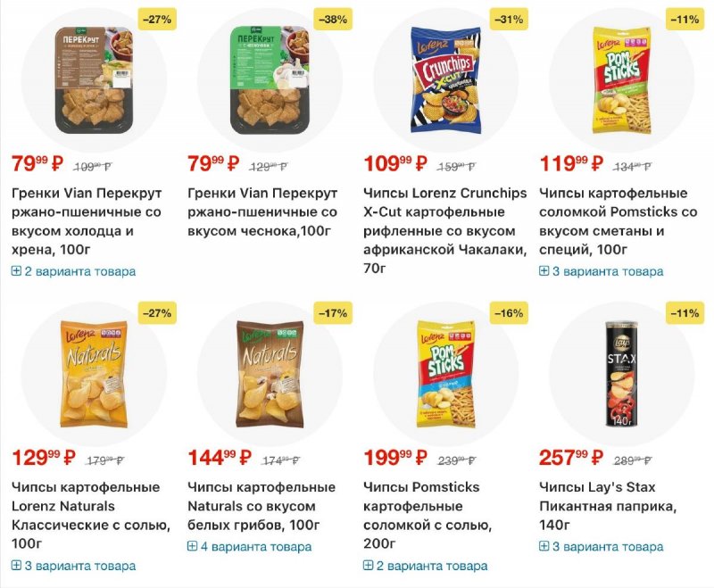Click the -38% discount badge
Screen dimensions: 714x588
point(332,19)
